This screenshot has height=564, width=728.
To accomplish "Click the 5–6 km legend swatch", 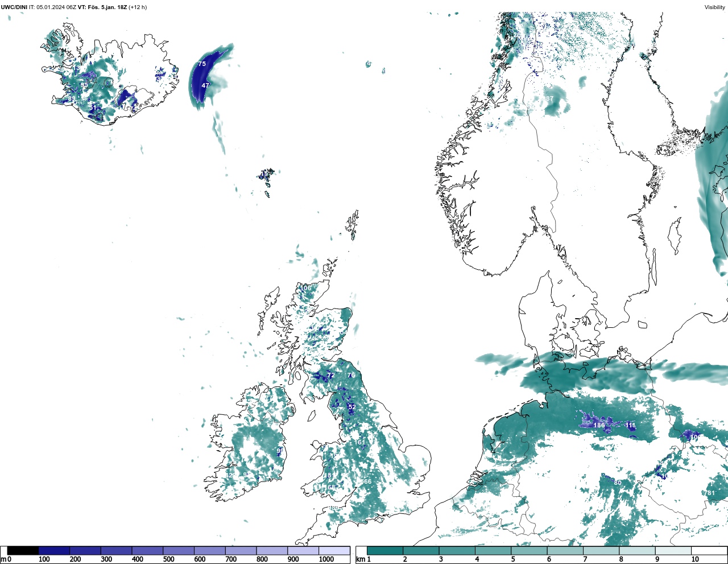I will 529,551.
